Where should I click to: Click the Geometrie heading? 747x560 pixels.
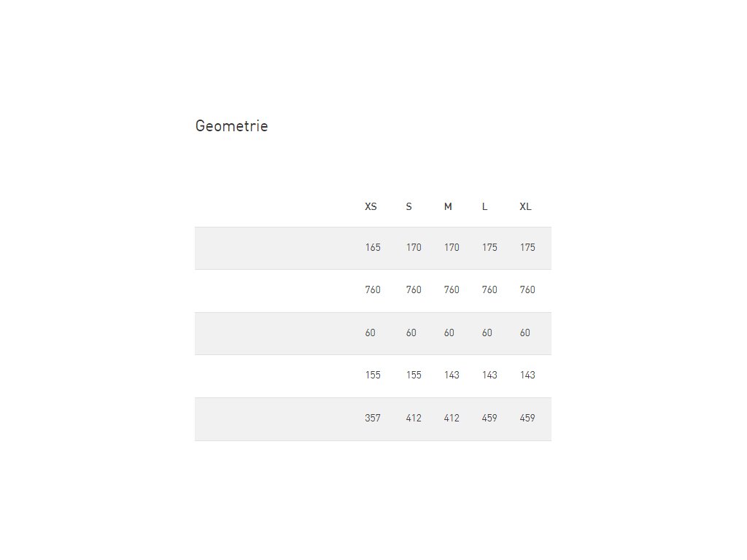click(231, 126)
